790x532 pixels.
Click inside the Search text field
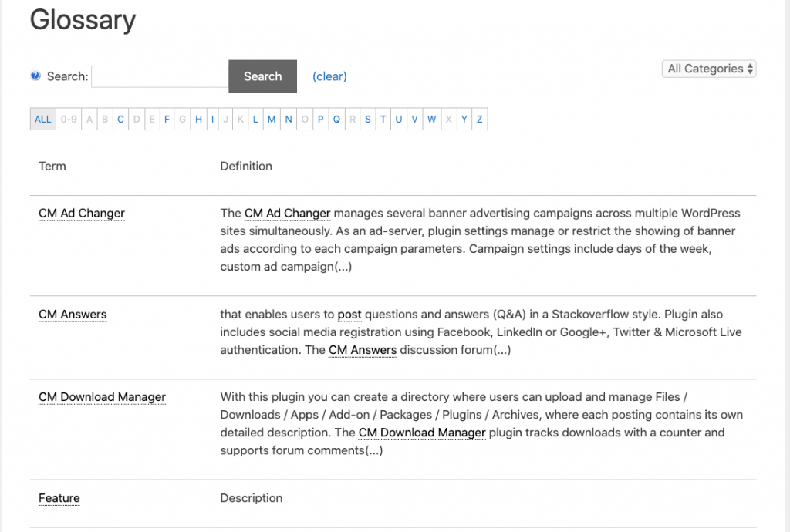157,76
